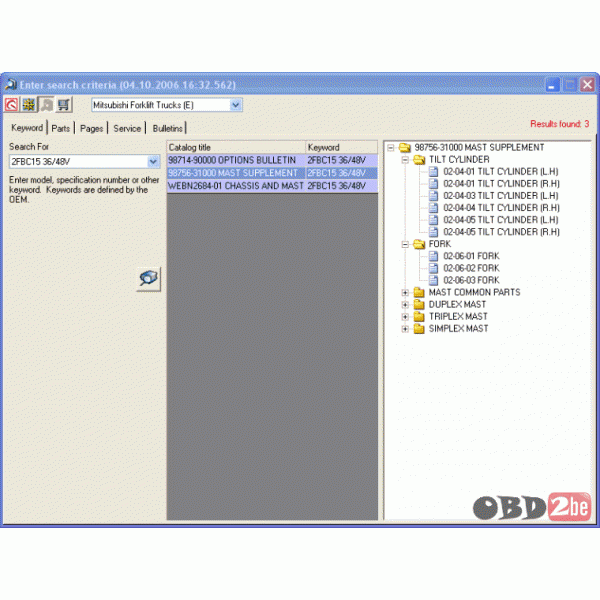
Task: Click page icon of 02-06-03 FORK
Action: (433, 280)
